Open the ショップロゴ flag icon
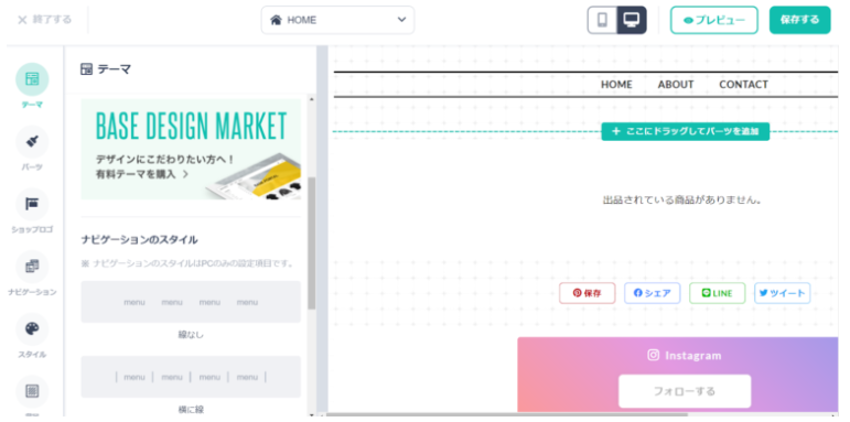The image size is (850, 422). 32,204
